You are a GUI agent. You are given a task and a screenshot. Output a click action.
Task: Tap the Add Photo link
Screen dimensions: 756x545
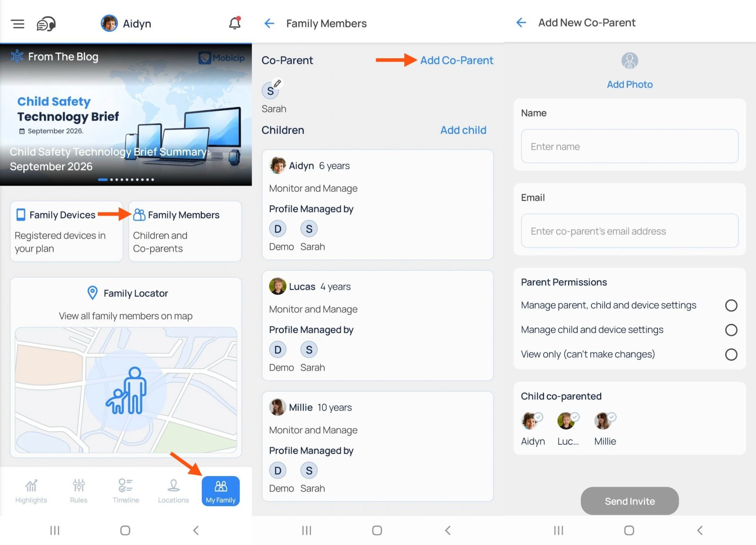[630, 84]
